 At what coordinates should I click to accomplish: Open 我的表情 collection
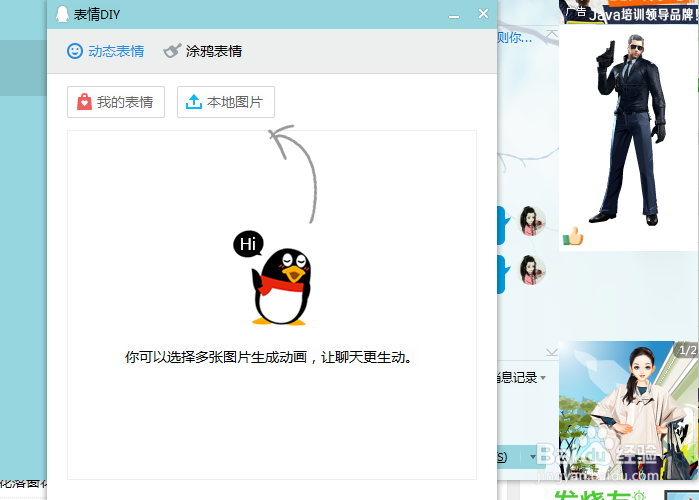(116, 102)
